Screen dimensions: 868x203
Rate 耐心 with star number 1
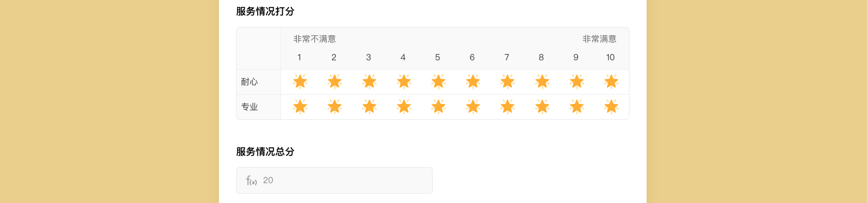click(x=300, y=82)
